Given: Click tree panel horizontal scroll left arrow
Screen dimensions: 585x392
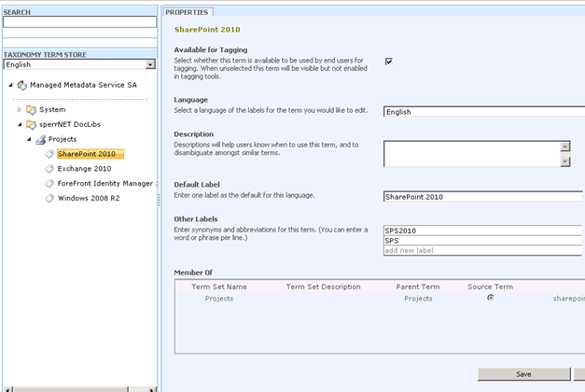Looking at the screenshot, I should click(8, 389).
